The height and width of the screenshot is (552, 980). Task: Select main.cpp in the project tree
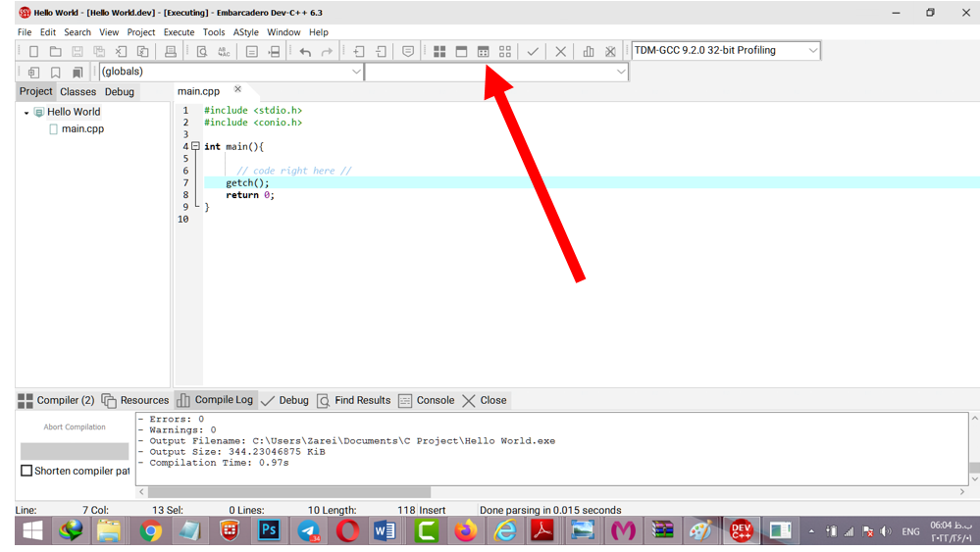[82, 128]
